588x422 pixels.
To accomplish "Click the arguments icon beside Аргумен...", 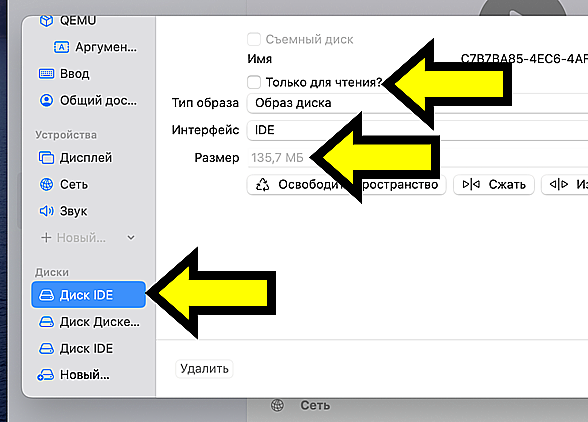I will 62,47.
